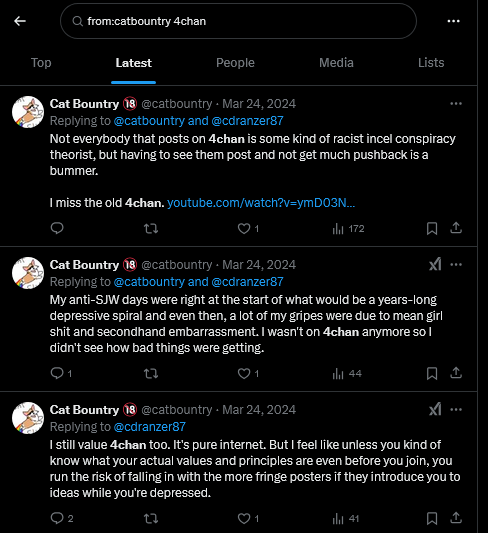Image resolution: width=488 pixels, height=533 pixels.
Task: Go back using the arrow icon
Action: [x=20, y=21]
